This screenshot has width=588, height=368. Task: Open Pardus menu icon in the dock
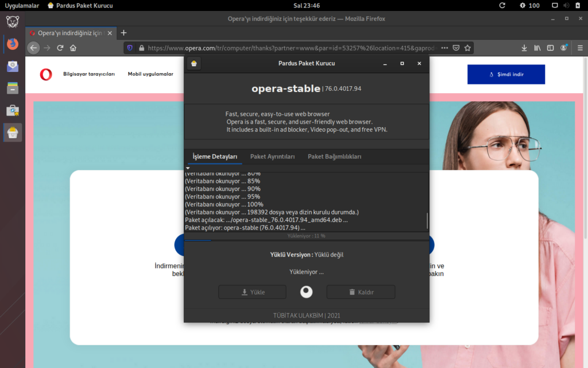pos(13,22)
